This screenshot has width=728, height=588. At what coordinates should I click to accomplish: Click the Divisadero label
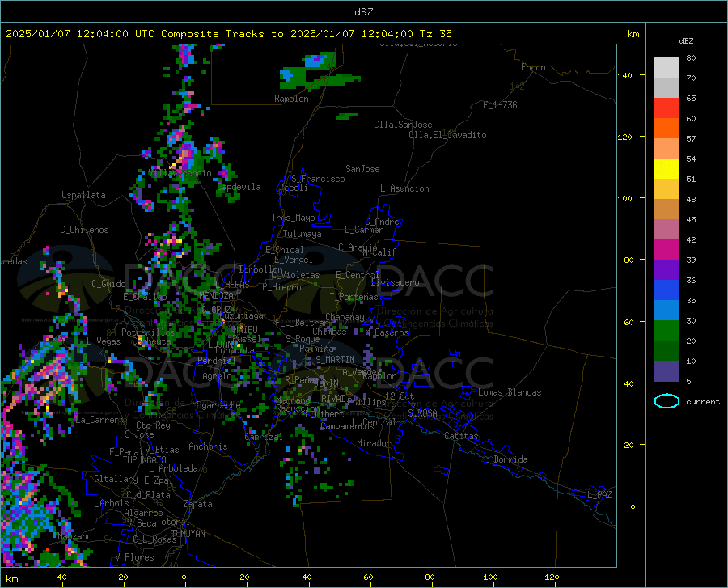click(395, 282)
